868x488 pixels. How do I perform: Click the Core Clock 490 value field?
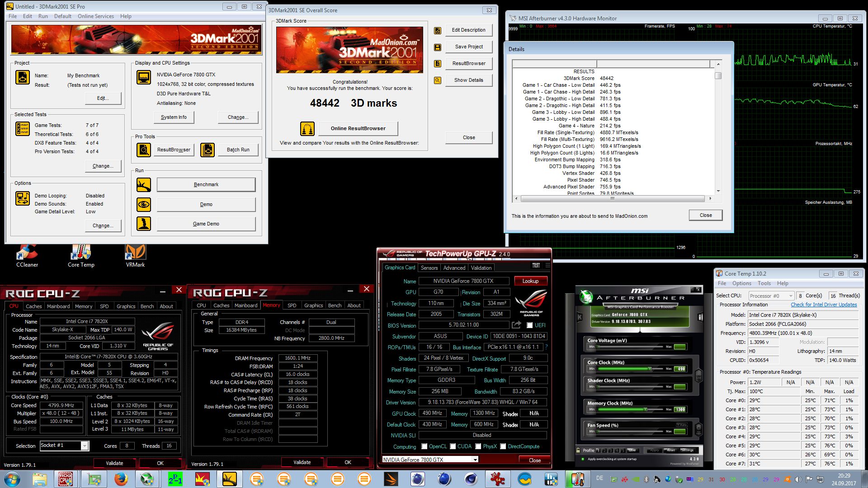[680, 369]
